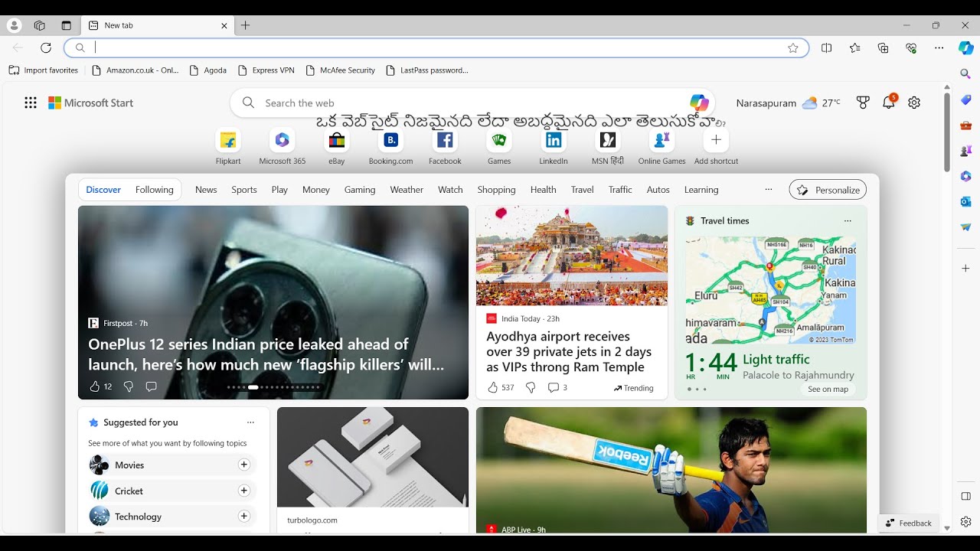Open the Narasapuram weather widget
The height and width of the screenshot is (551, 980).
(788, 103)
